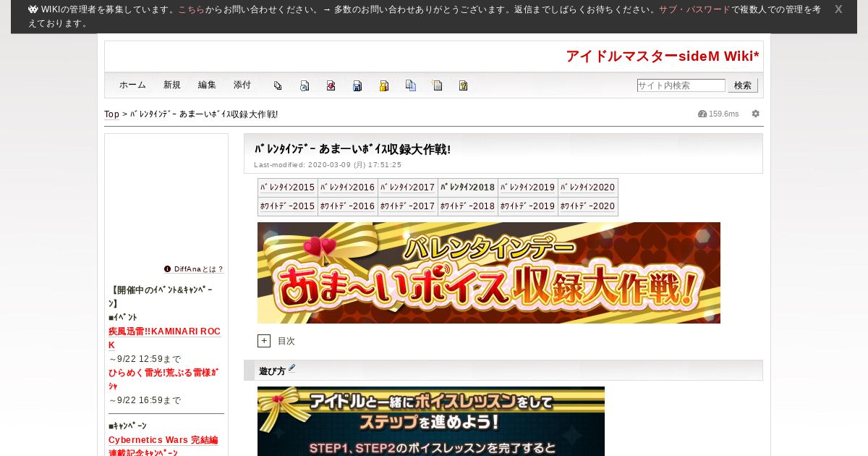
Task: Open the バレンタイン2019 table link
Action: pos(527,187)
